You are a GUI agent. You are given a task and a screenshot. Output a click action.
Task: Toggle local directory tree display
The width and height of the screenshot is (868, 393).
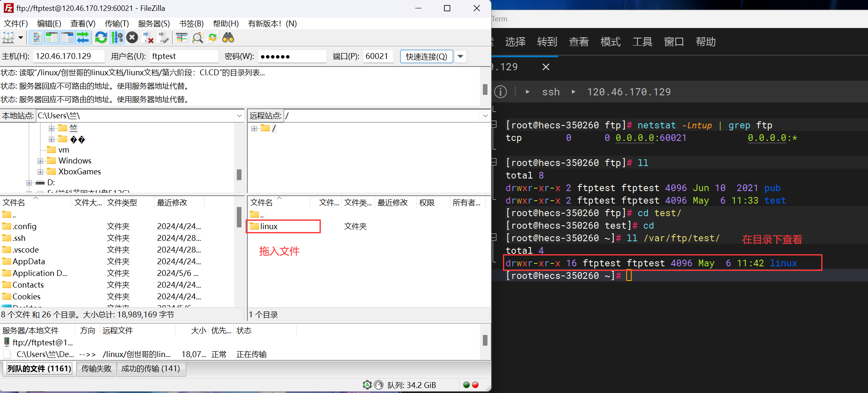(x=52, y=38)
